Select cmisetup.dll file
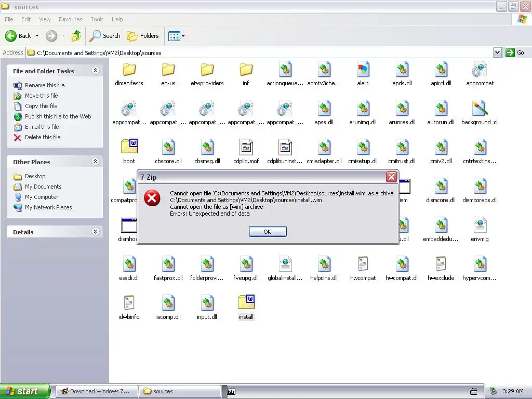This screenshot has width=532, height=399. coord(363,152)
